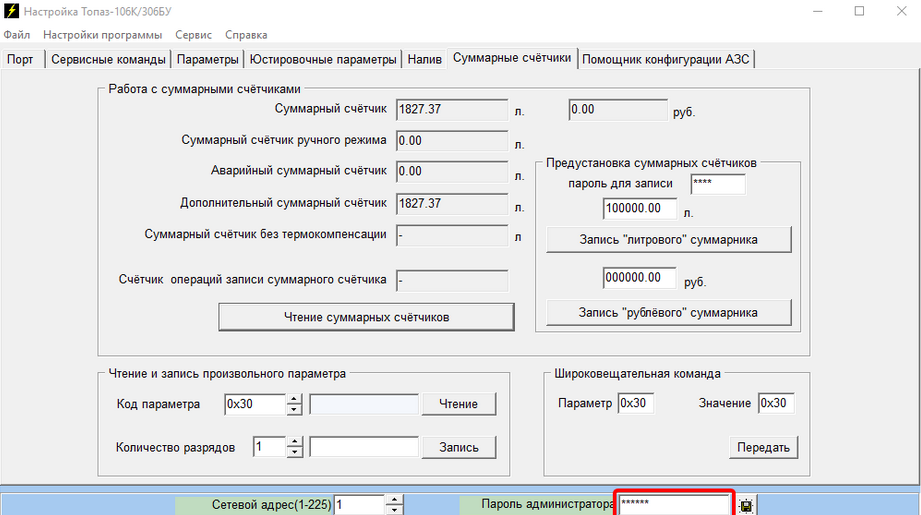Click Аварийный суммарный счётчик value
This screenshot has height=515, width=921.
pyautogui.click(x=452, y=172)
